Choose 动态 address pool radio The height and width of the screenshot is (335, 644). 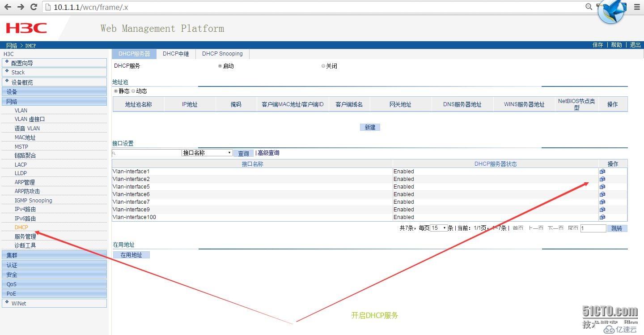point(133,91)
